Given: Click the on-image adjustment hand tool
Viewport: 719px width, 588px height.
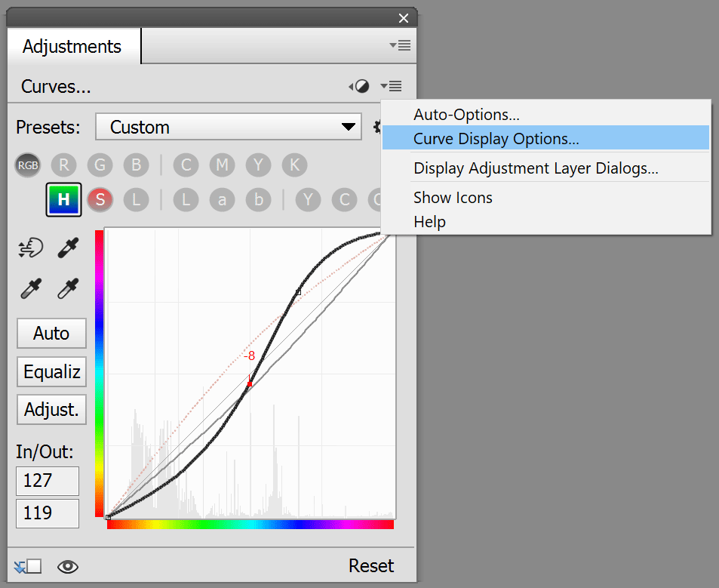Looking at the screenshot, I should click(31, 248).
